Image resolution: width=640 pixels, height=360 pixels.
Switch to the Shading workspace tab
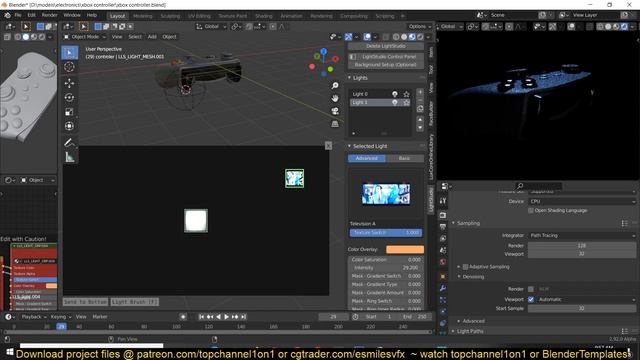[264, 16]
